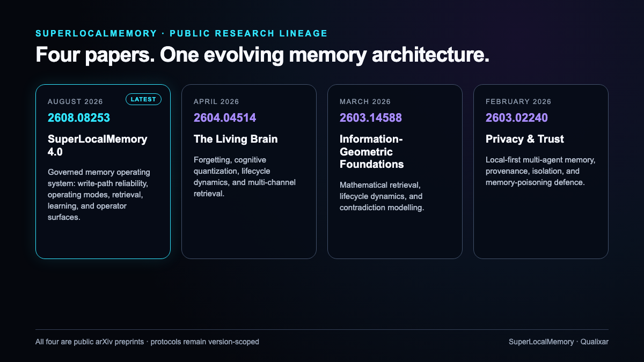Click the 'Mathematical retrieval' description
The image size is (644, 362).
coord(382,196)
